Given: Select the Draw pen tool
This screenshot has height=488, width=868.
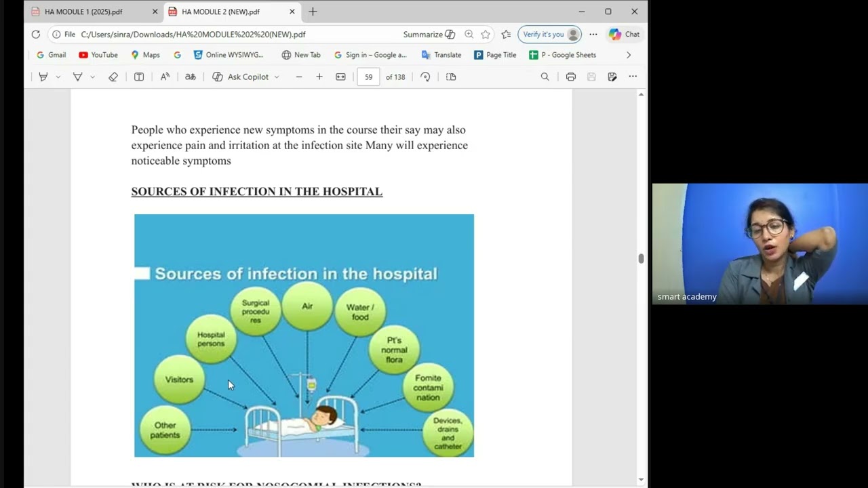Looking at the screenshot, I should click(77, 77).
